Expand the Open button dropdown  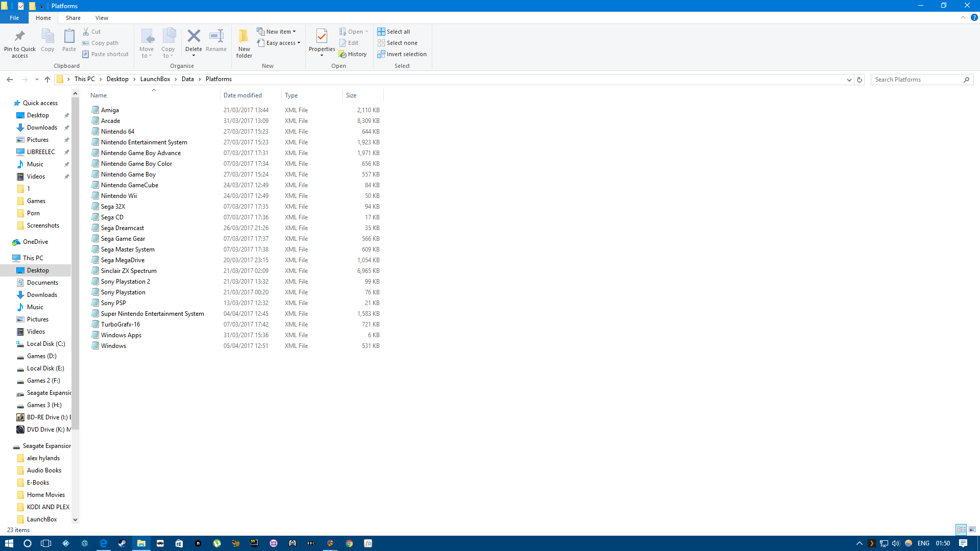366,32
